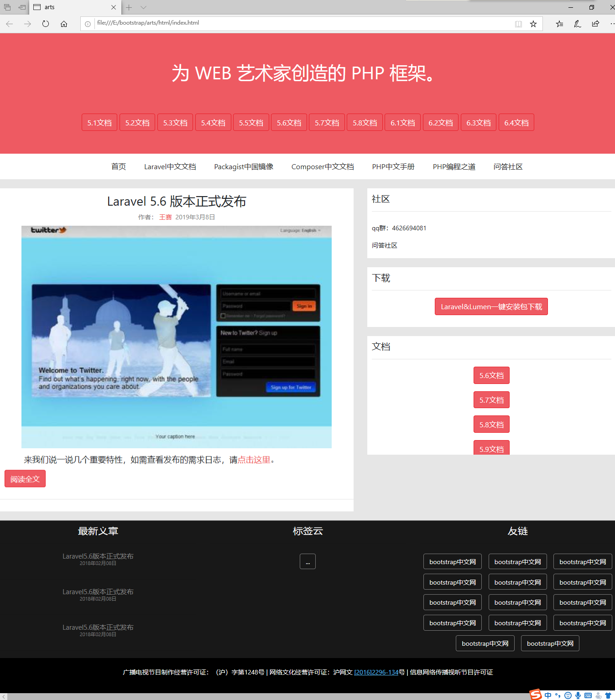Click inside the address bar

click(274, 23)
